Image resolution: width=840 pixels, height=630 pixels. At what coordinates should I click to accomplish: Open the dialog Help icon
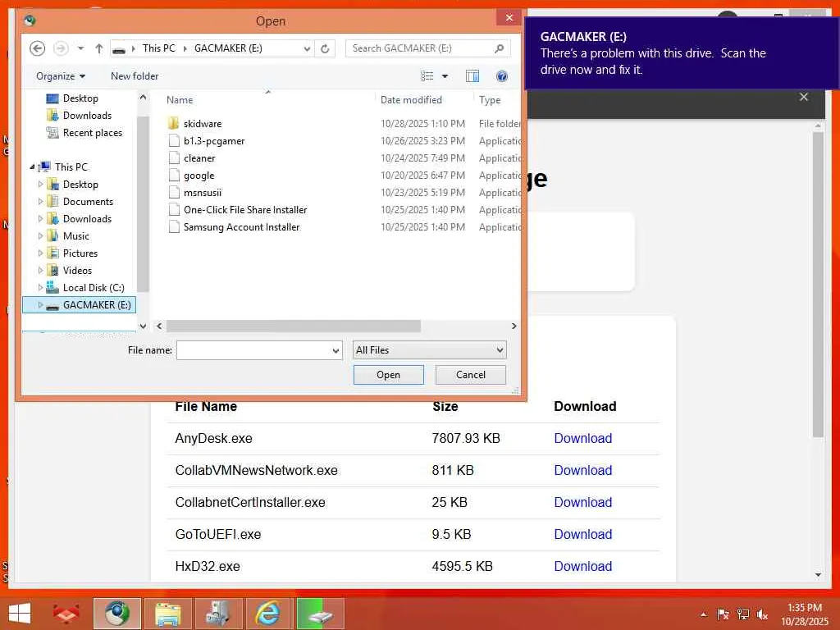coord(501,76)
